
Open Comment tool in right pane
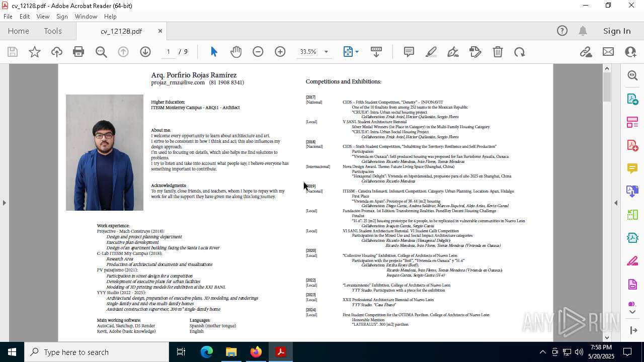pos(632,168)
